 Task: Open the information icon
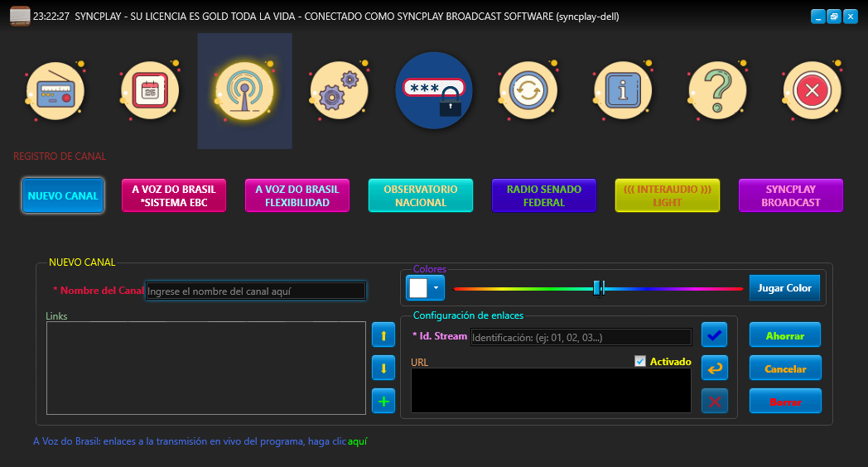coord(623,91)
